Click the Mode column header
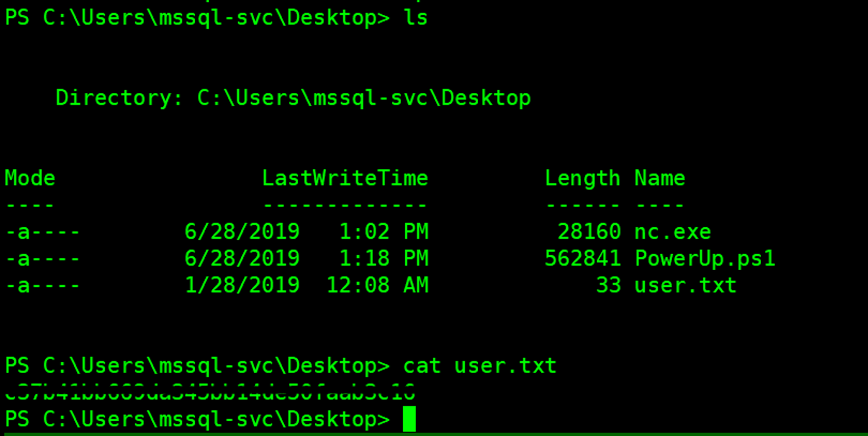Viewport: 868px width, 436px height. click(30, 178)
